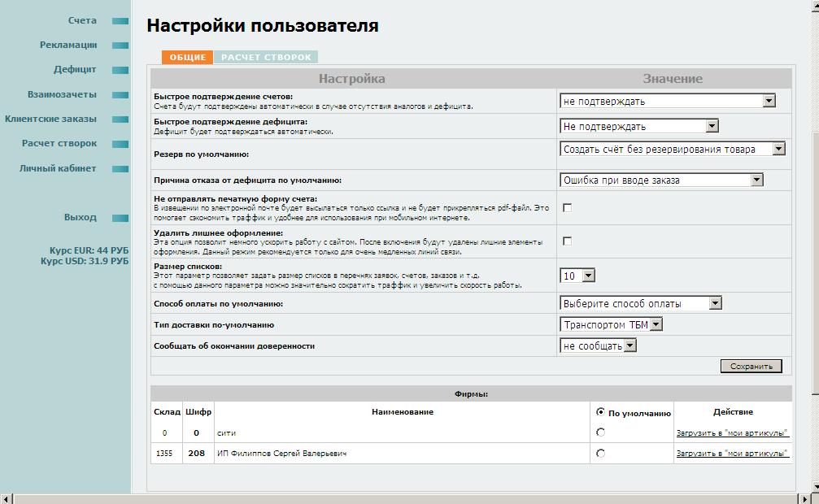This screenshot has height=504, width=819.
Task: Select default radio button for сити firm
Action: (x=600, y=432)
